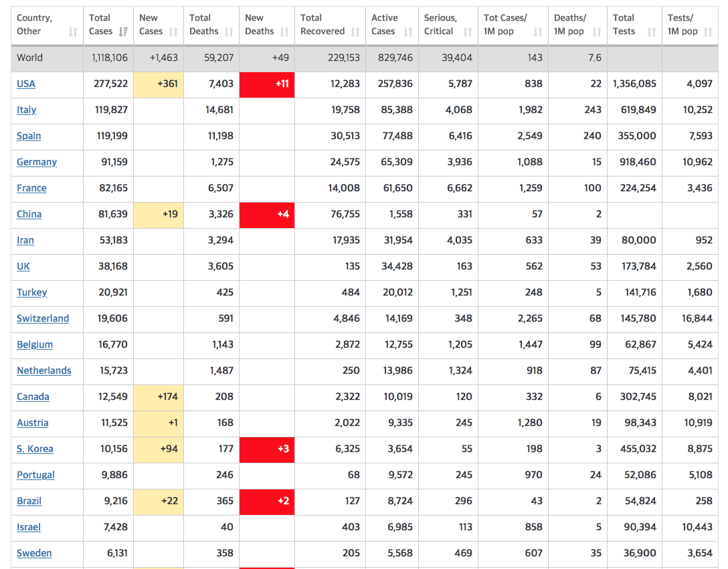Select Brazil new deaths +2 cell
The height and width of the screenshot is (569, 728).
pyautogui.click(x=267, y=501)
